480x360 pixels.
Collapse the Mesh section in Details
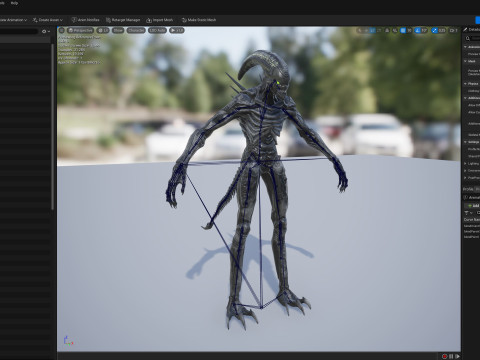(x=466, y=61)
